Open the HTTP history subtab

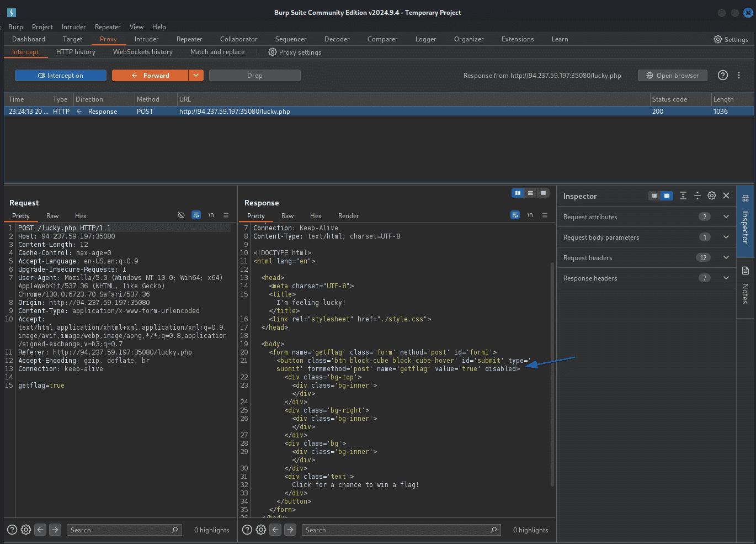(x=76, y=52)
